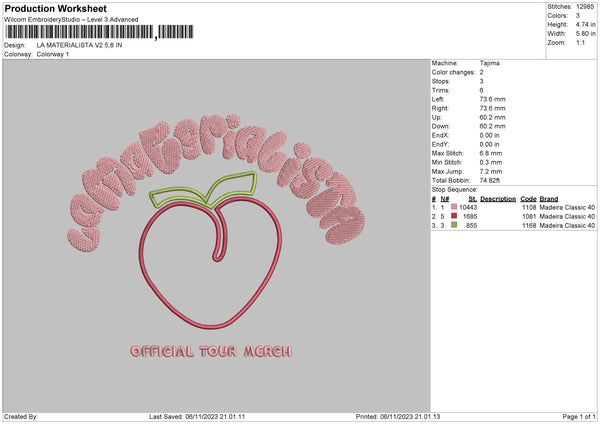The width and height of the screenshot is (600, 424).
Task: Click the 'Description' column header
Action: [x=498, y=199]
